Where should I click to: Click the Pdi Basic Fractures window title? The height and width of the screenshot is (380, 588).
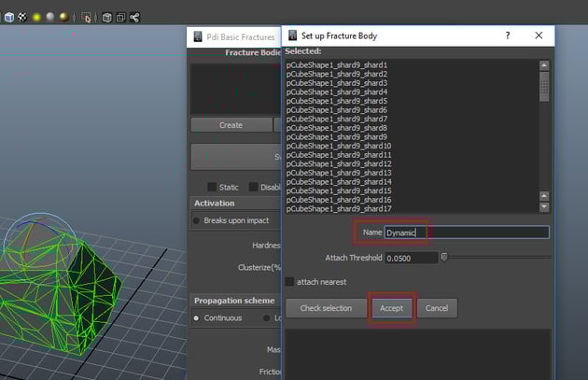click(x=241, y=37)
